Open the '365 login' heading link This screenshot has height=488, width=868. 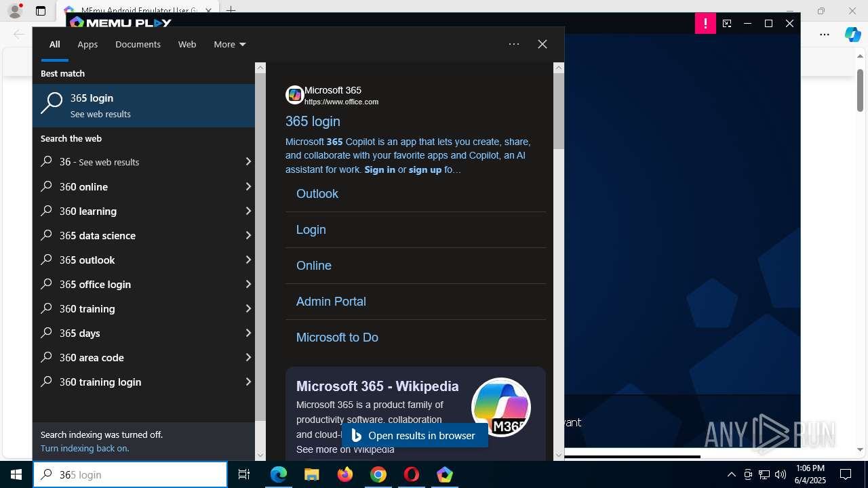[x=313, y=121]
